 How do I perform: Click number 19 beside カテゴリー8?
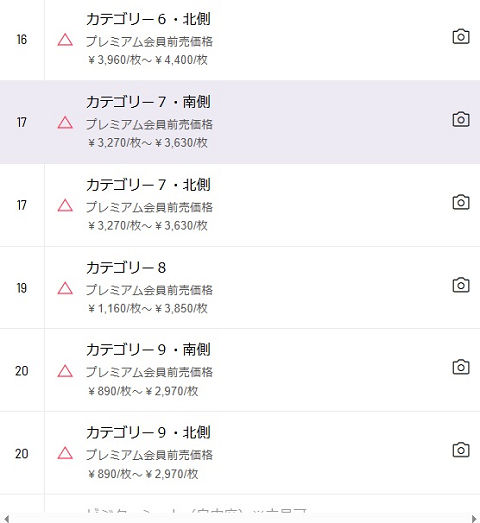click(x=22, y=288)
